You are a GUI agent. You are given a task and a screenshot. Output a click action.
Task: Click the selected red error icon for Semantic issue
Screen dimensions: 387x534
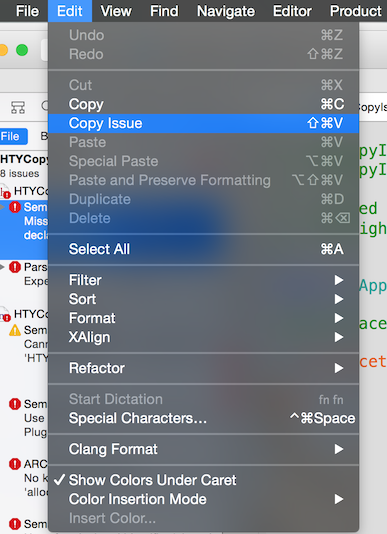point(15,207)
